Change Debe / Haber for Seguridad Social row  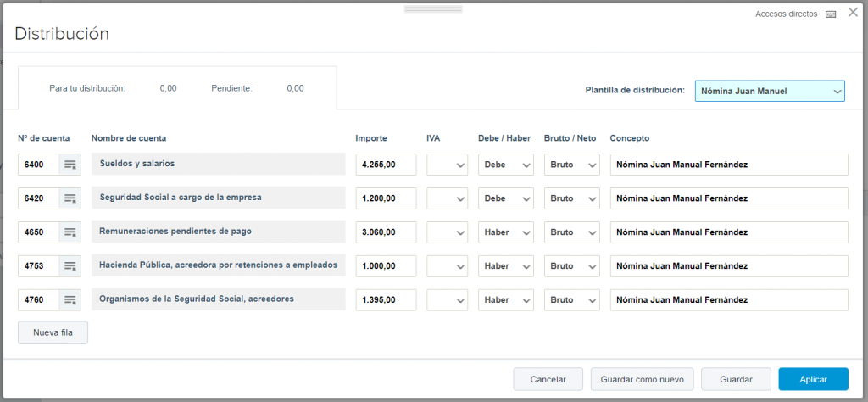[x=506, y=198]
